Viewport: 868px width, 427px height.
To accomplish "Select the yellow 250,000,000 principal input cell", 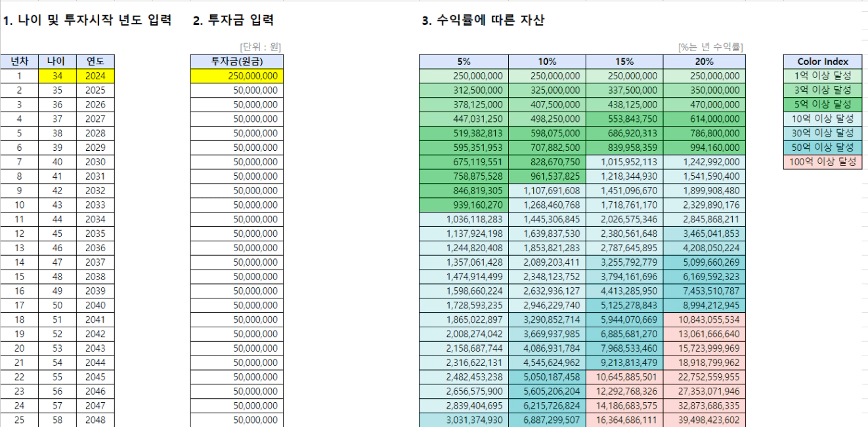I will (x=237, y=75).
